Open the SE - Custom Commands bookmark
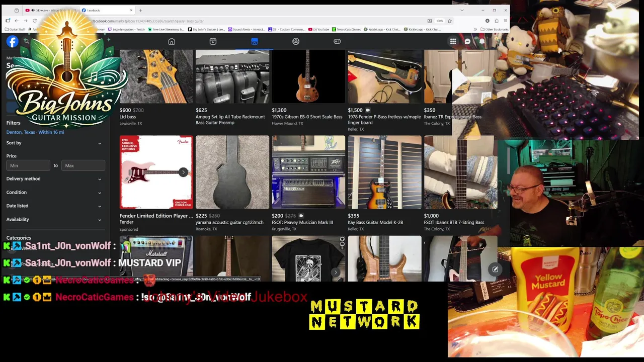This screenshot has width=644, height=362. (287, 29)
